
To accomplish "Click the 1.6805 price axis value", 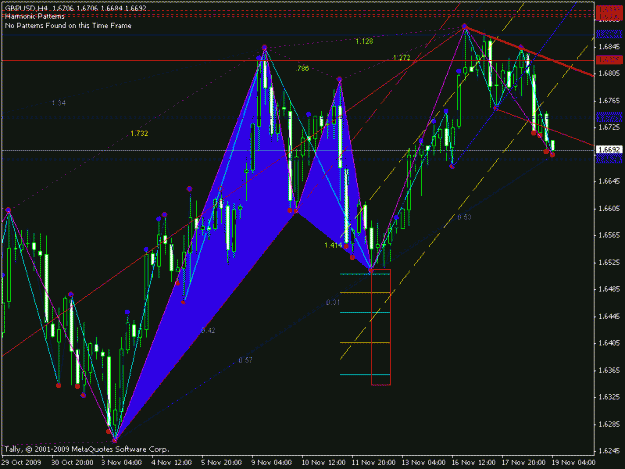I will click(x=609, y=74).
